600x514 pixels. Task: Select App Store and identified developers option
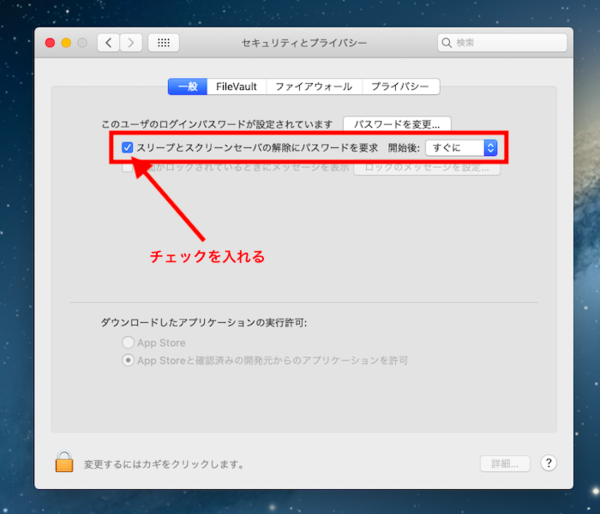click(127, 360)
